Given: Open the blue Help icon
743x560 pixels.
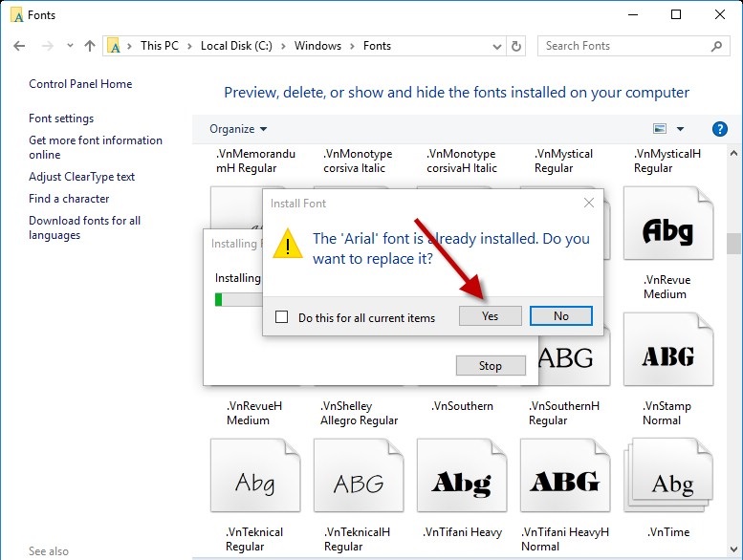Looking at the screenshot, I should [x=719, y=129].
